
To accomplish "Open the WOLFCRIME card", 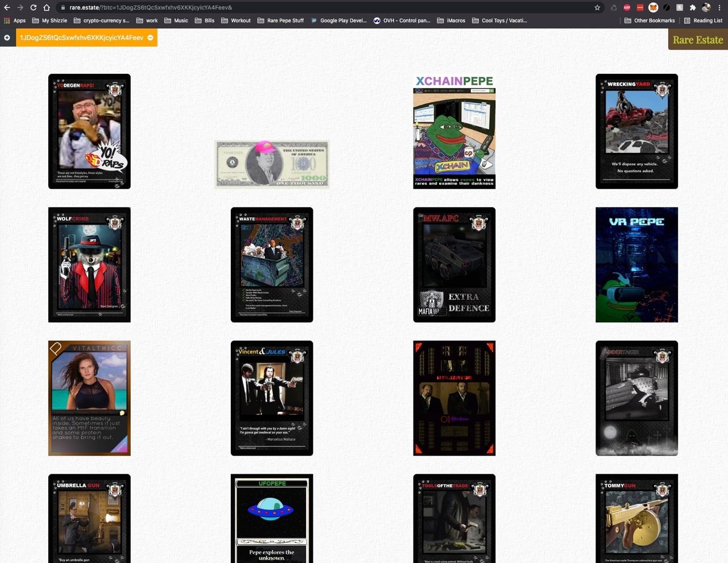I will [x=89, y=265].
